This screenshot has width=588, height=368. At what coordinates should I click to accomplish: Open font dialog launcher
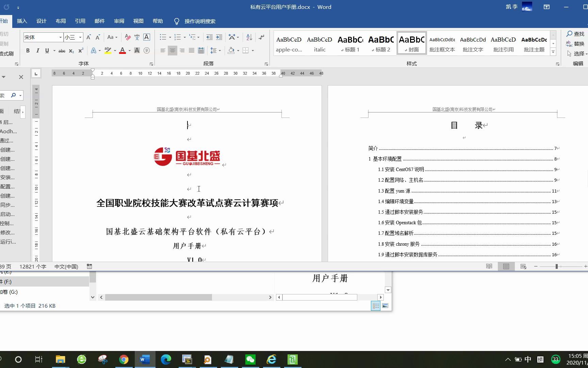(x=151, y=64)
